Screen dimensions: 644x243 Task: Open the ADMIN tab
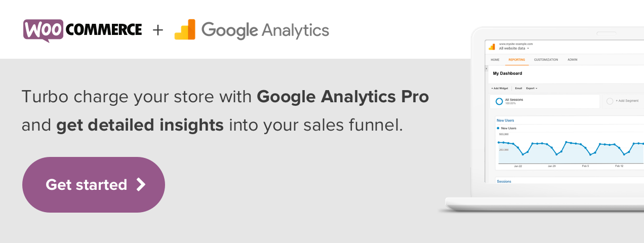point(572,60)
